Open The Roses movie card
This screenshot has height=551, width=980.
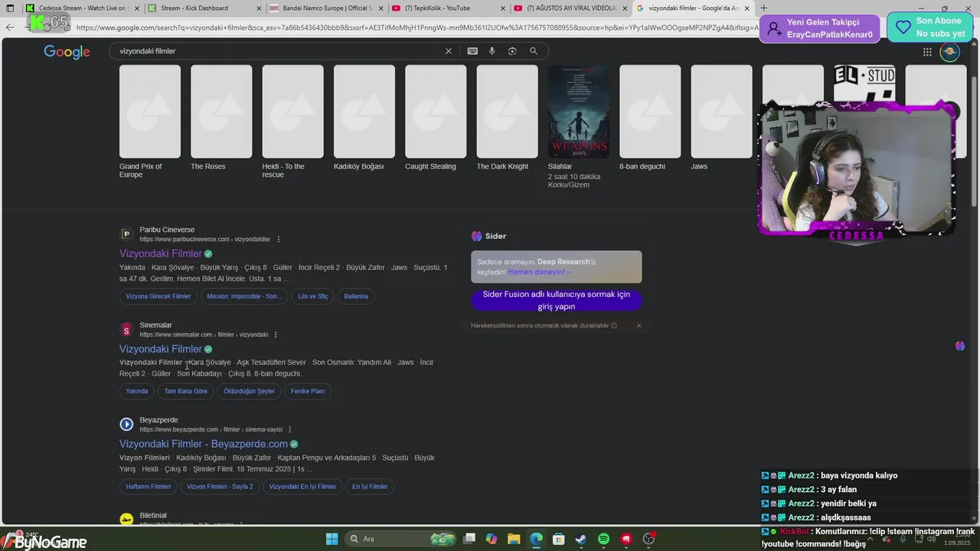[221, 118]
